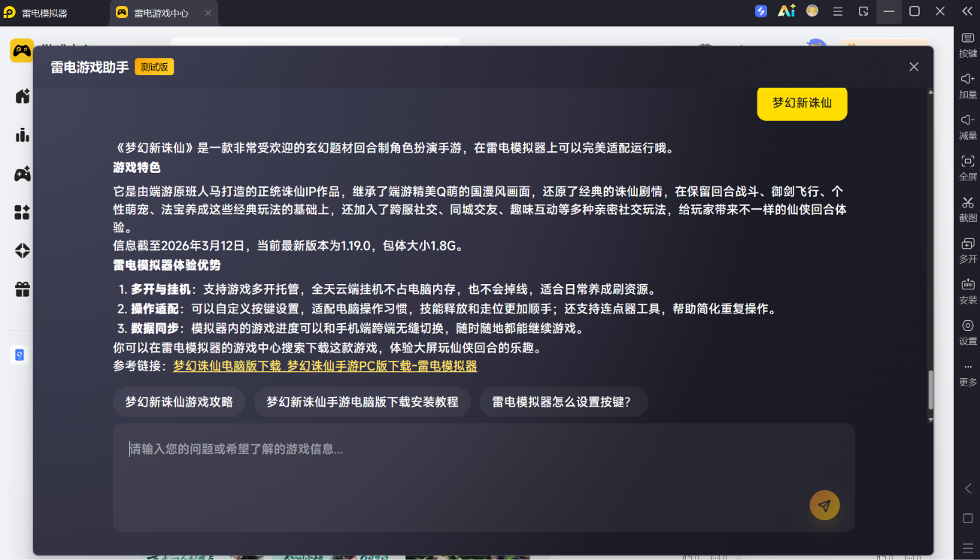Click the Android home square icon
Image resolution: width=980 pixels, height=560 pixels.
pos(968,519)
